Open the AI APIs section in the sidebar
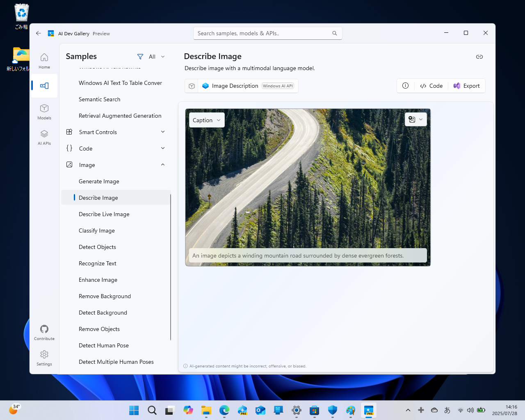This screenshot has width=525, height=420. [x=44, y=137]
